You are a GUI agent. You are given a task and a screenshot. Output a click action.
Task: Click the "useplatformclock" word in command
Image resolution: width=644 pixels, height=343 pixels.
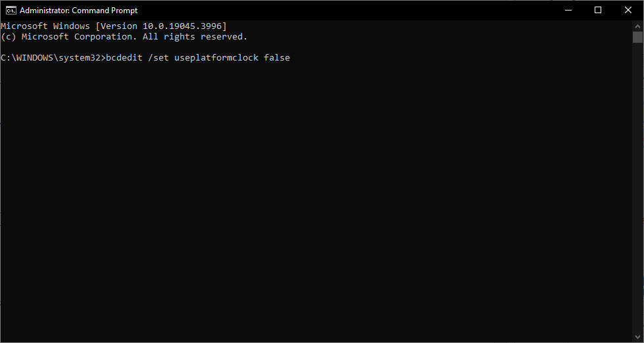[216, 58]
